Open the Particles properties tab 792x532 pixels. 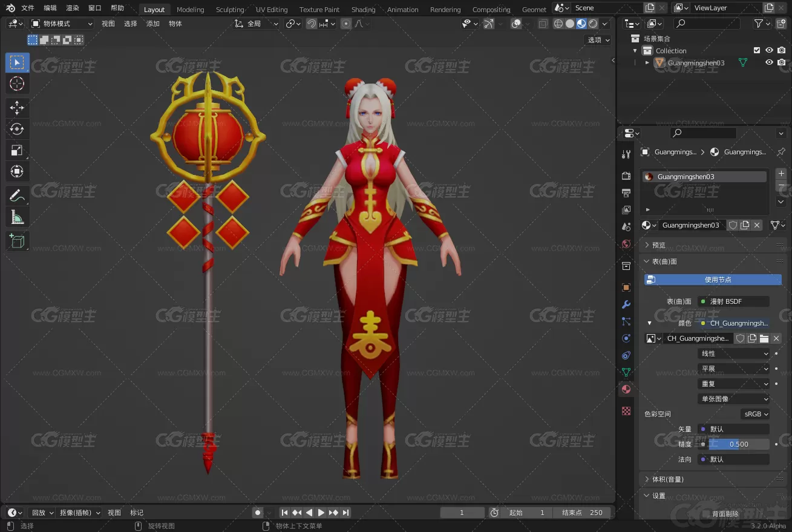click(x=626, y=321)
